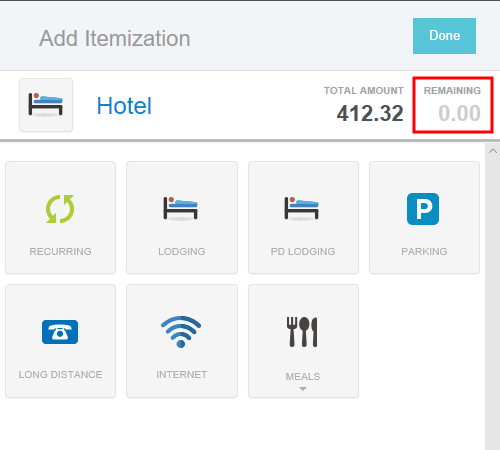Open the Hotel expense type link
Viewport: 500px width, 450px height.
[124, 106]
